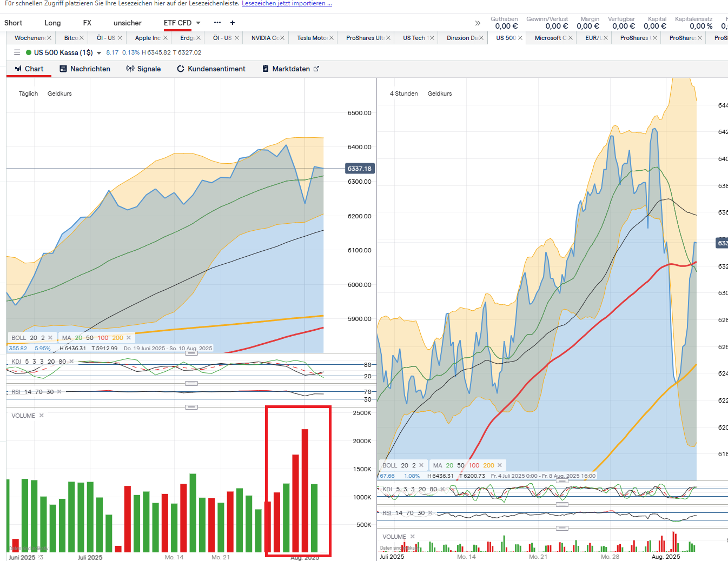Screen dimensions: 728x561
Task: Open BOLL 20 2 settings on daily chart
Action: click(28, 338)
